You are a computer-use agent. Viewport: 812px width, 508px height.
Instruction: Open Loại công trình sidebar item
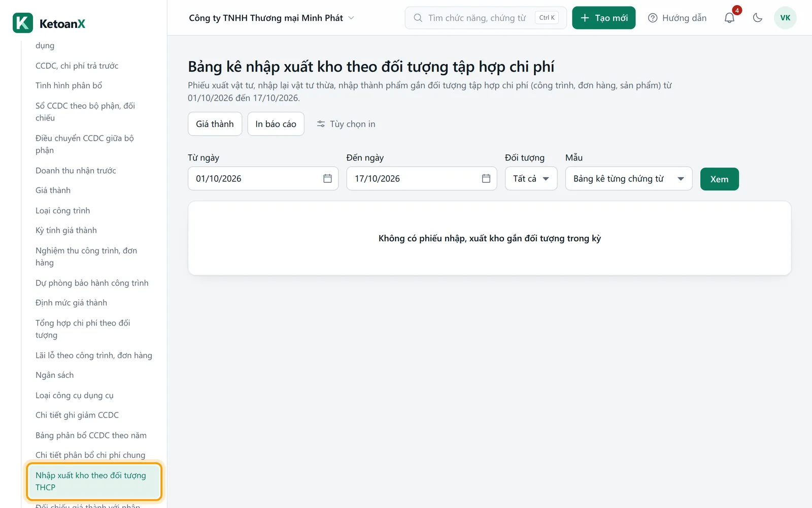pos(62,210)
